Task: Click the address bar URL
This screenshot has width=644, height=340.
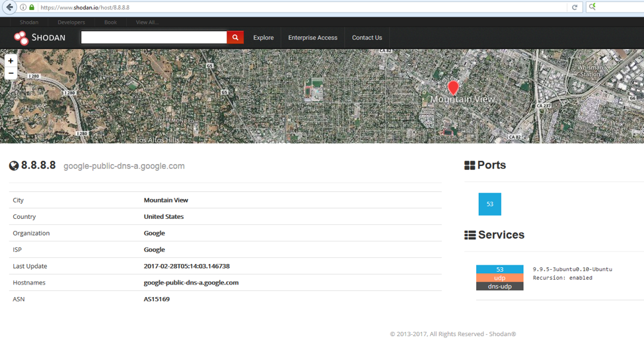Action: [x=85, y=7]
